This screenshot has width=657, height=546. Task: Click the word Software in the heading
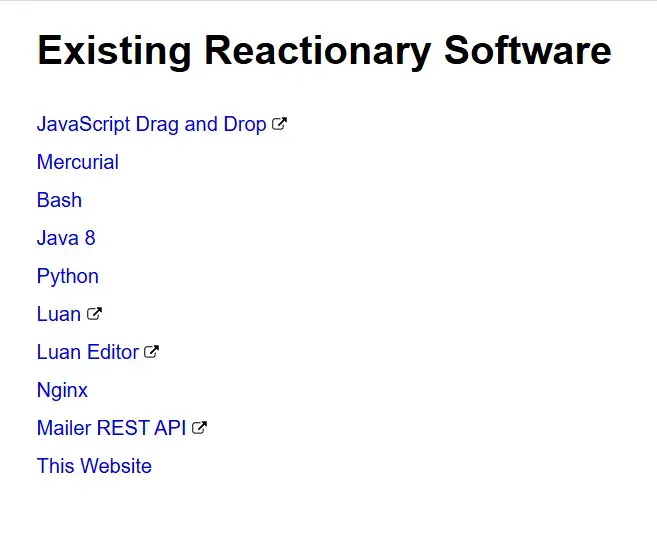[528, 50]
